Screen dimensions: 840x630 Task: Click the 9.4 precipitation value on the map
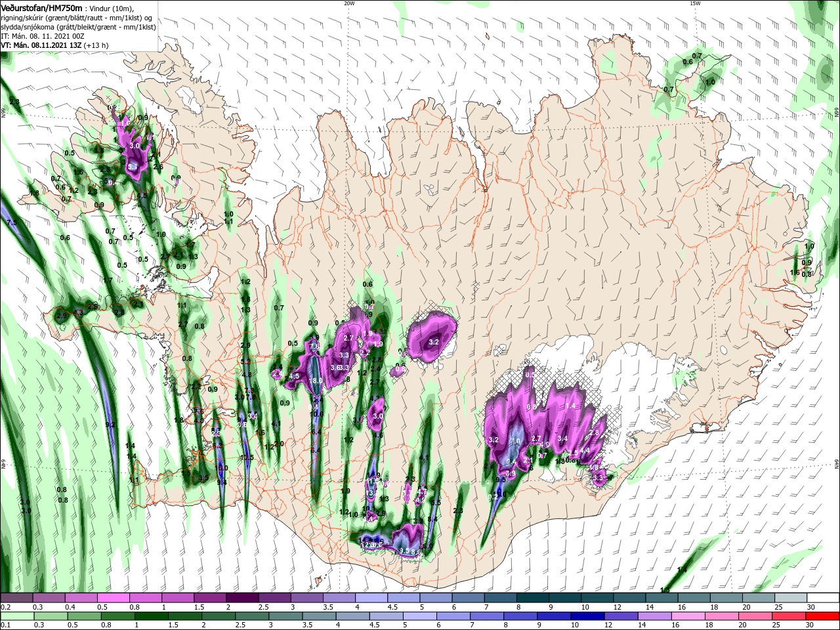(222, 482)
